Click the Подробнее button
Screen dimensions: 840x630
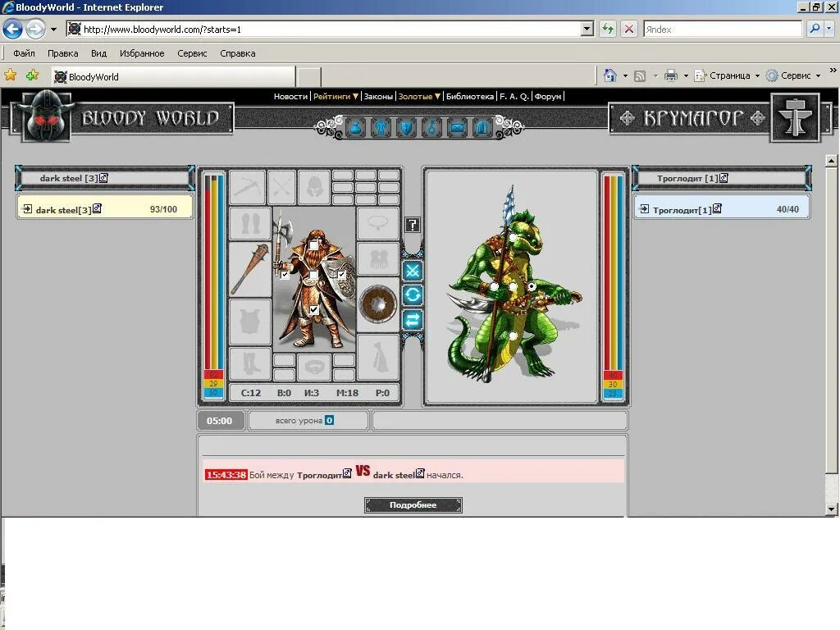coord(413,504)
